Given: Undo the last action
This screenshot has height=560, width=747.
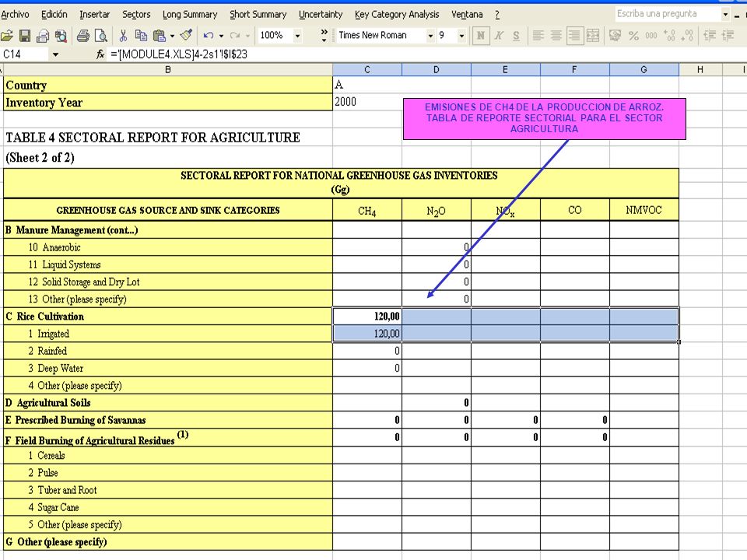Looking at the screenshot, I should point(209,35).
